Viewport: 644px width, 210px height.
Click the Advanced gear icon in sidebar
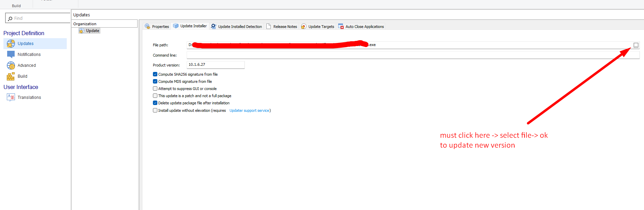(11, 65)
